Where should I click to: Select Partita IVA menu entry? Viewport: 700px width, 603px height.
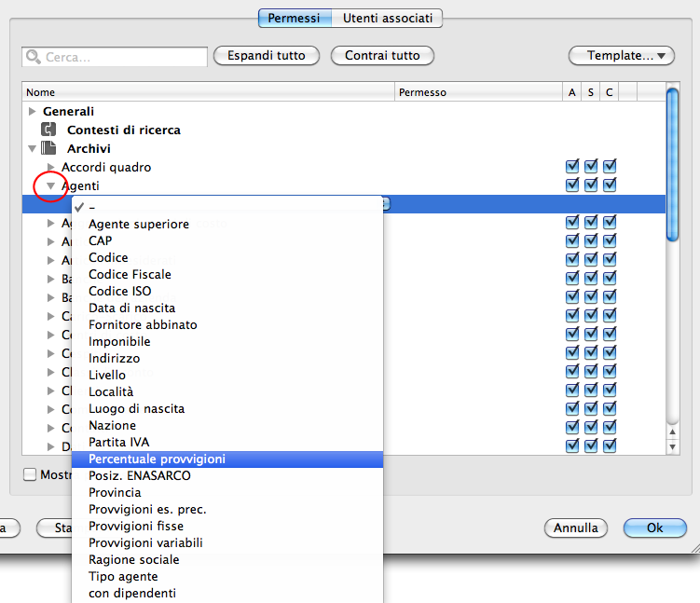[x=118, y=443]
